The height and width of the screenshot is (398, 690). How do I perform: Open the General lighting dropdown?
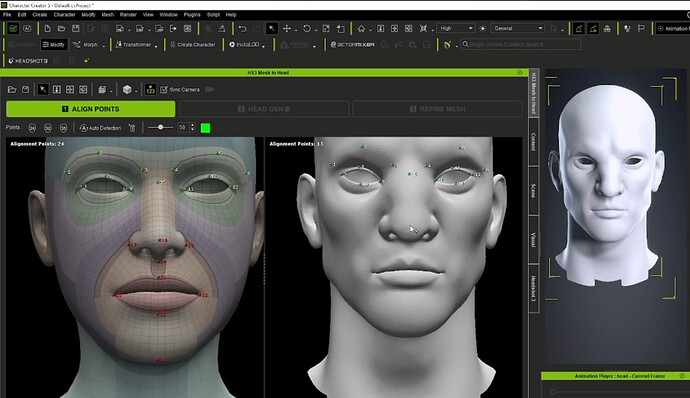[518, 28]
